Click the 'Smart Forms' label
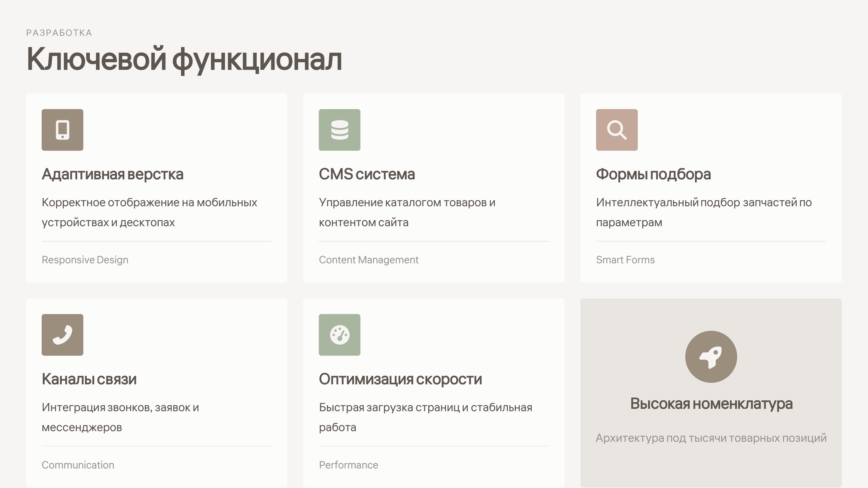The image size is (868, 488). click(x=625, y=260)
